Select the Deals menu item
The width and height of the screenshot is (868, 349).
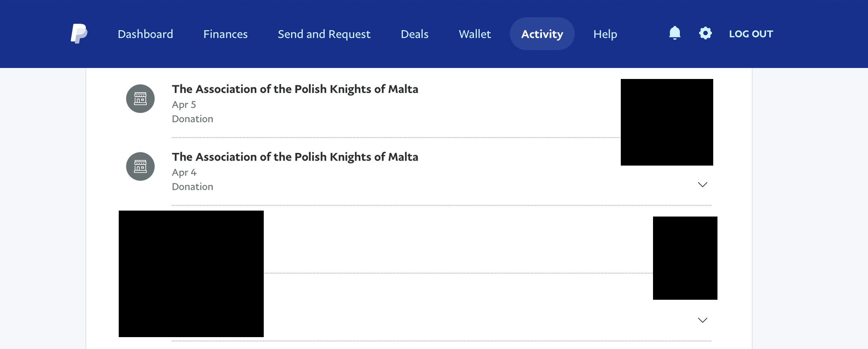click(415, 34)
